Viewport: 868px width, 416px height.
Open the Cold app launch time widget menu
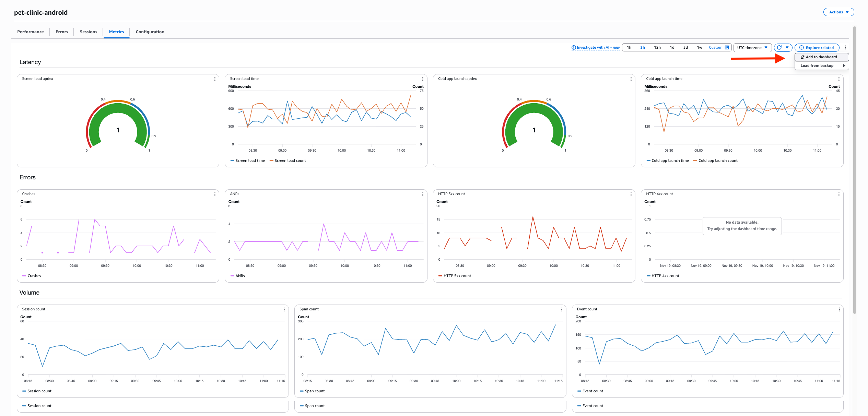click(x=838, y=79)
